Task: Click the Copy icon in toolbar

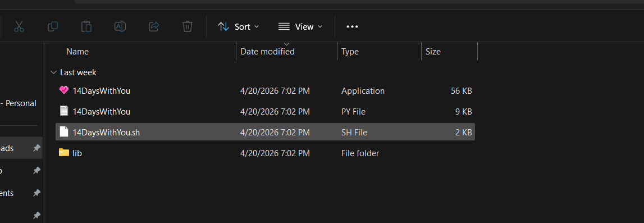Action: (53, 27)
